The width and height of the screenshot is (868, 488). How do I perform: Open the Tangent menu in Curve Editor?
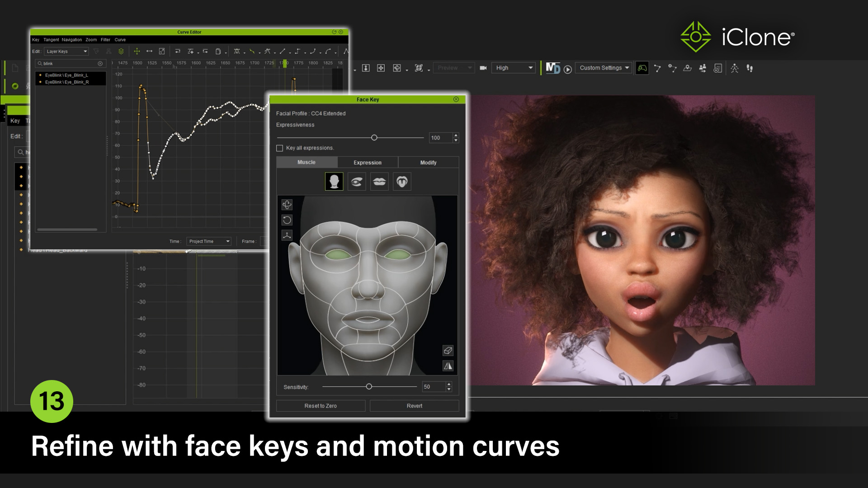pos(50,40)
